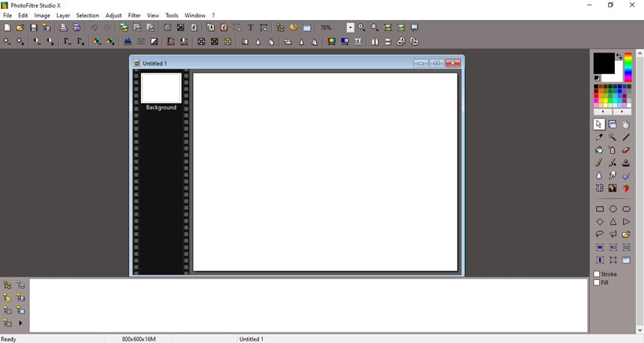Create a new image with toolbar icon
644x343 pixels.
coord(7,28)
